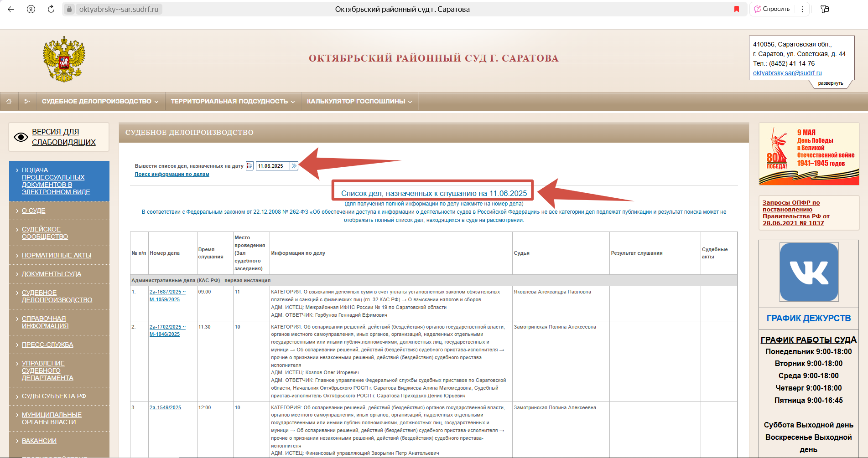
Task: Expand the 'Территориальная подсудность' dropdown menu
Action: tap(233, 101)
